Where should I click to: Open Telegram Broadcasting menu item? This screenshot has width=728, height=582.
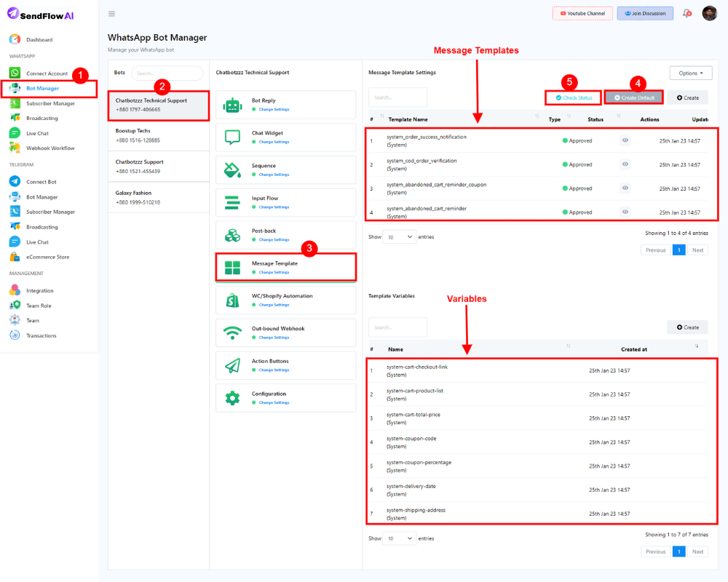(x=42, y=227)
